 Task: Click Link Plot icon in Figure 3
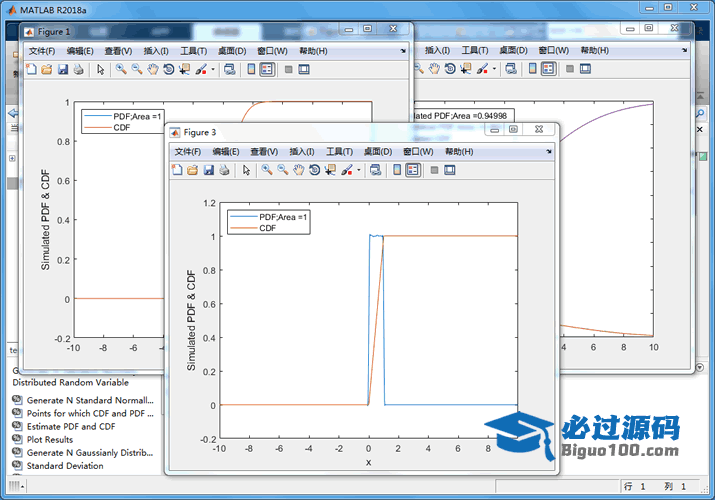(x=375, y=170)
